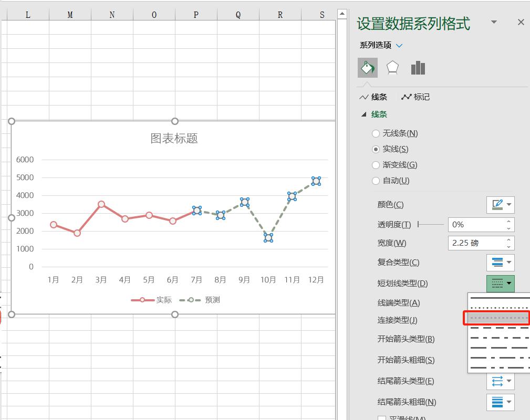Increase transparency with the up stepper

508,222
